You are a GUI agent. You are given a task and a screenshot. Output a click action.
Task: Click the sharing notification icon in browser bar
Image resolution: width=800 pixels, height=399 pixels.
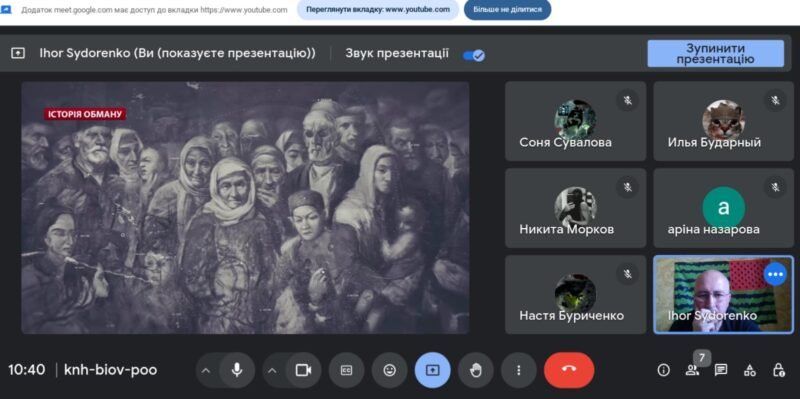pyautogui.click(x=6, y=10)
